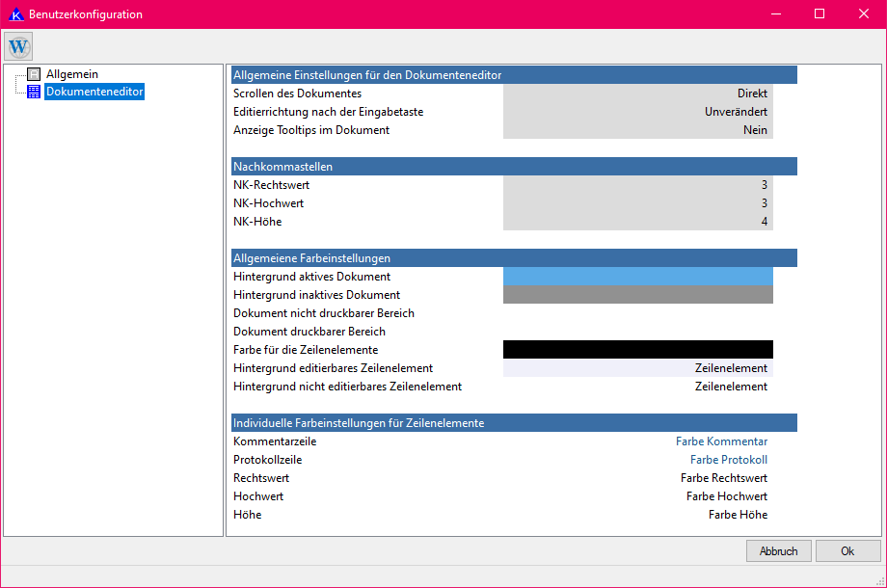Screen dimensions: 887x588
Task: Click the W toolbar icon
Action: pos(19,46)
